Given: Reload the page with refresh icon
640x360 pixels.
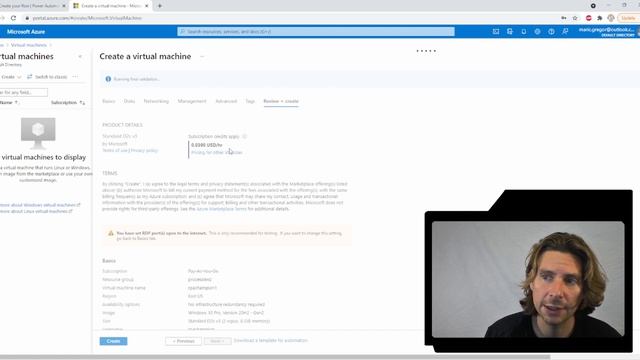Looking at the screenshot, I should click(x=13, y=18).
